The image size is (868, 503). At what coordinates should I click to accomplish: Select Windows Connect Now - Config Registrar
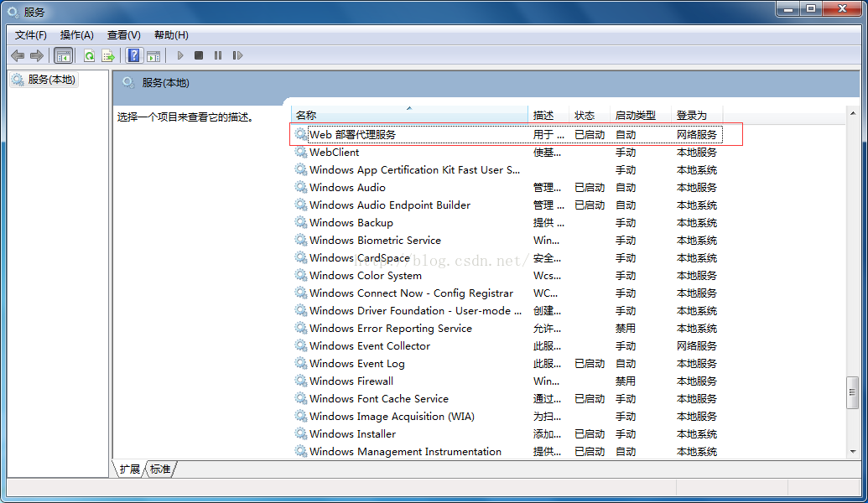tap(411, 293)
